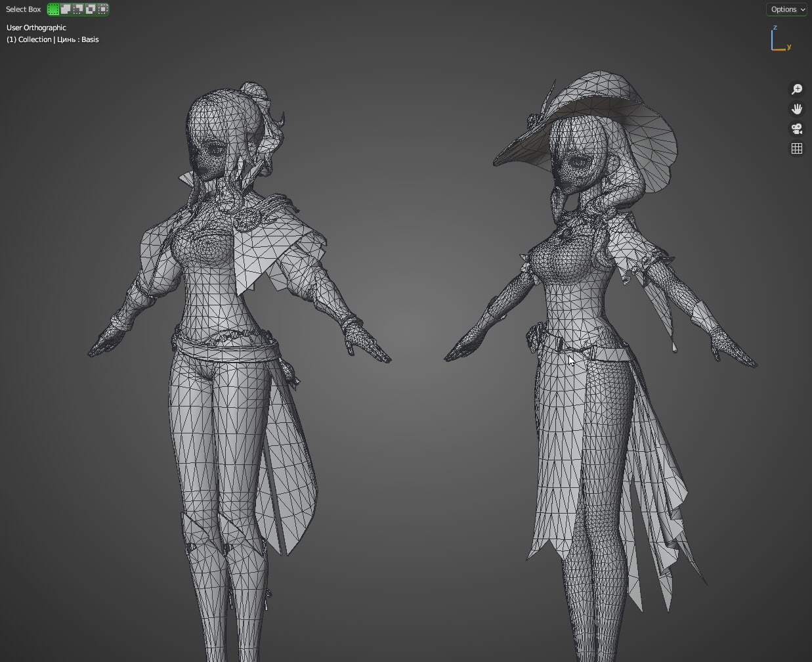Click the zoom view magnifier icon

point(797,89)
